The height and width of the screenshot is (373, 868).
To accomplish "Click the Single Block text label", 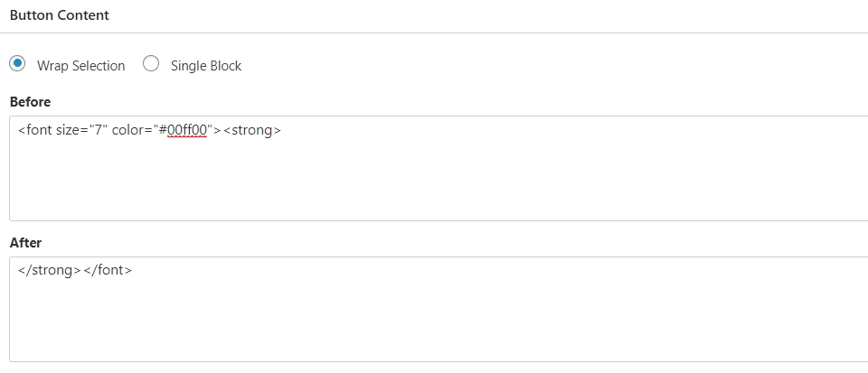I will point(206,66).
